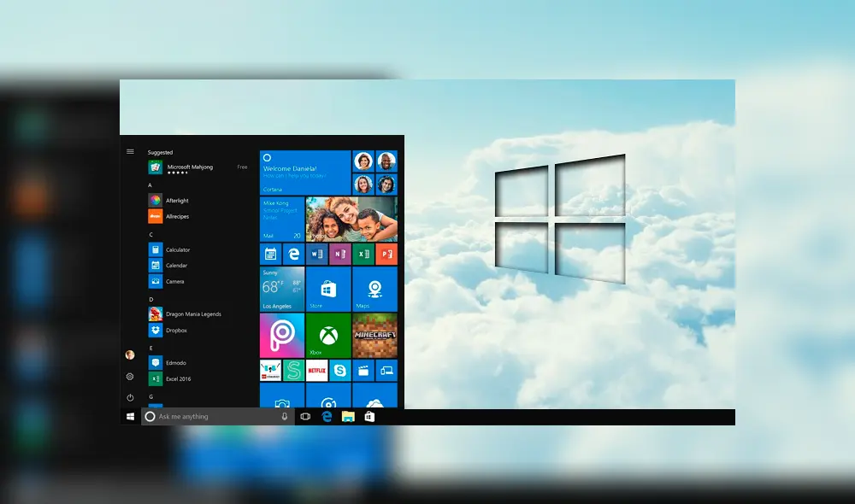The height and width of the screenshot is (504, 855).
Task: Open the Word 2016 tile
Action: (x=316, y=254)
